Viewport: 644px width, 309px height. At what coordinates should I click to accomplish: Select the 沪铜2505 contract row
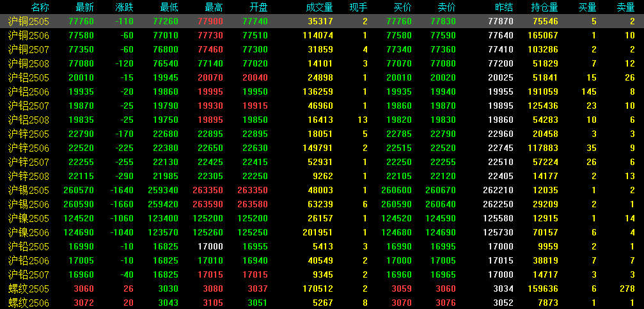pos(322,21)
